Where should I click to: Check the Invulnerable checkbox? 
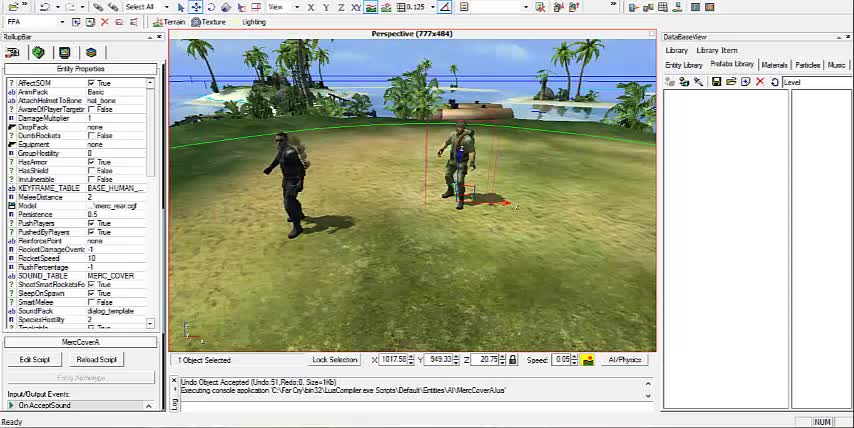click(91, 180)
